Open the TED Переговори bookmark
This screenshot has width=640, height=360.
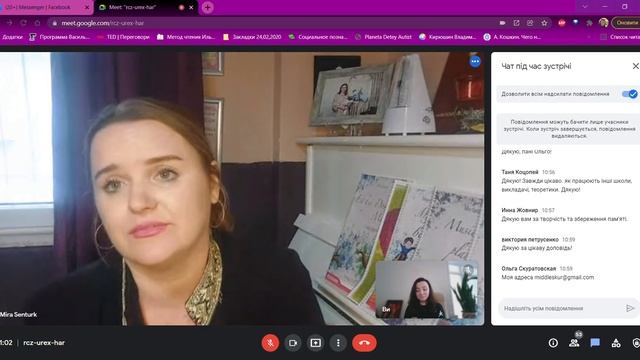tap(123, 37)
